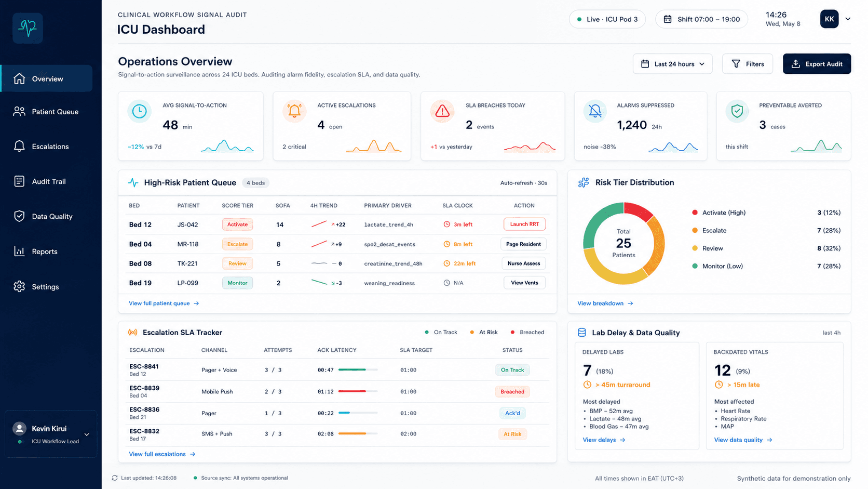Click the ack latency bar for ESC-8839
Viewport: 868px width, 489px height.
coord(358,391)
